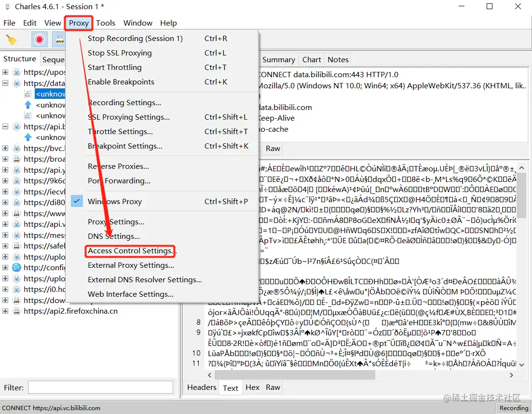
Task: Collapse the https://data tree node
Action: 5,83
